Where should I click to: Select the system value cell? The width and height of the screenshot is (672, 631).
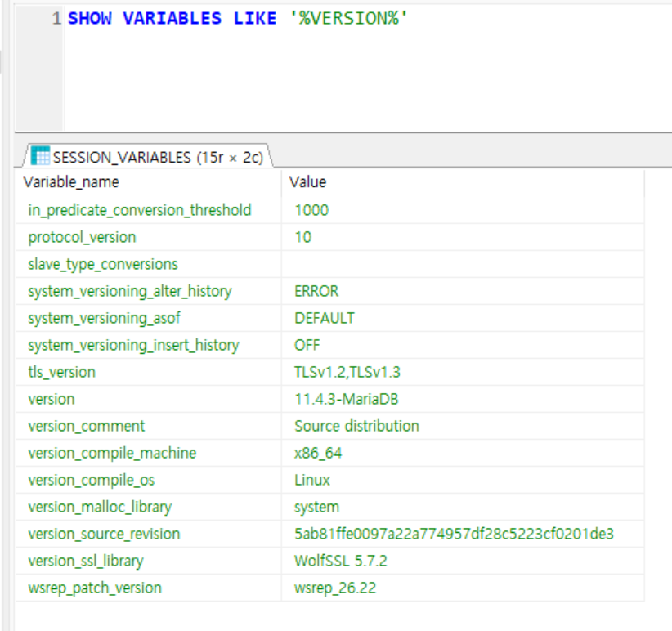click(x=463, y=508)
